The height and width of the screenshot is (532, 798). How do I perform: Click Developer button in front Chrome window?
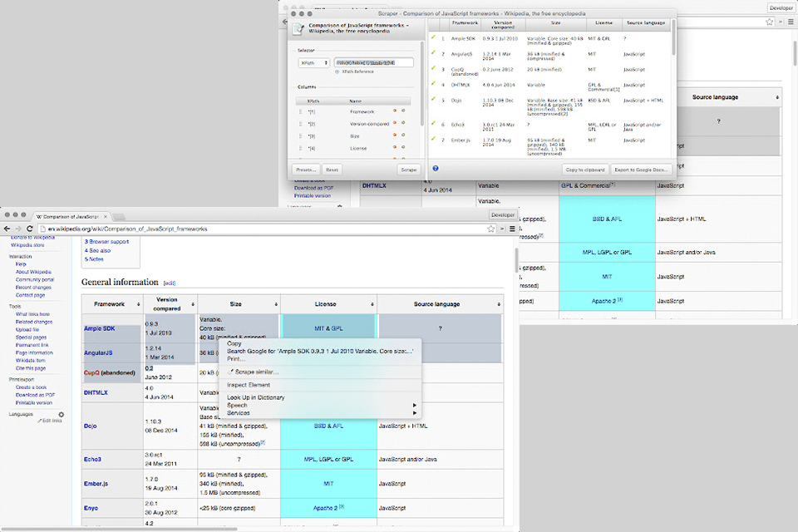click(x=503, y=214)
